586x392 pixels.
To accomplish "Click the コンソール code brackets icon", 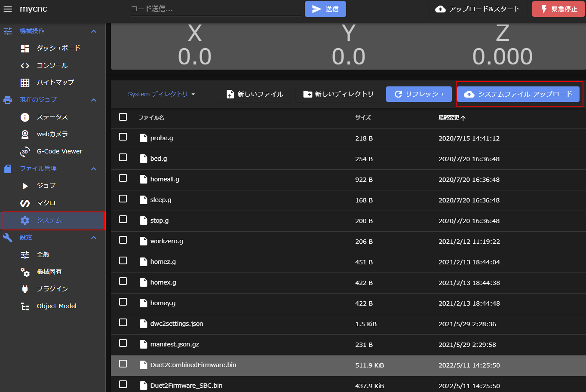I will point(25,65).
